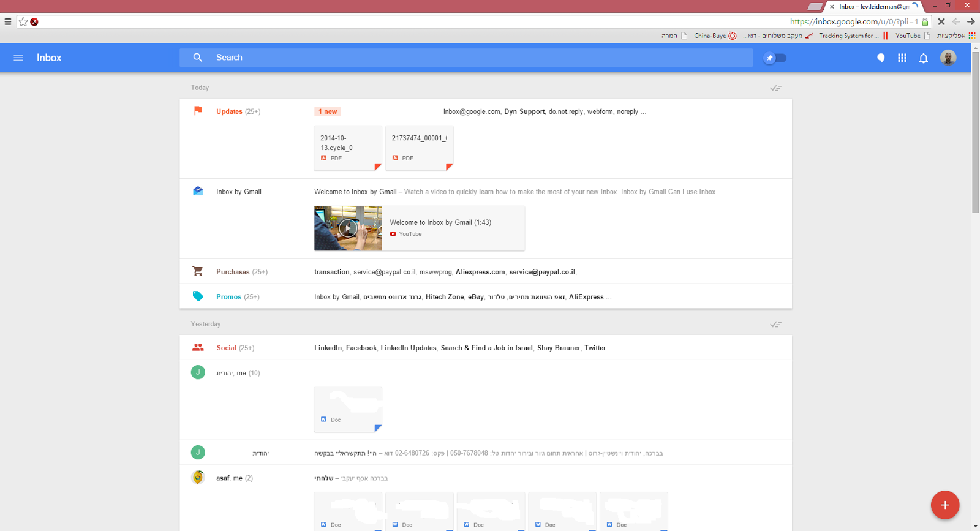Open the China-Buye bookmark
The height and width of the screenshot is (531, 980).
point(715,36)
